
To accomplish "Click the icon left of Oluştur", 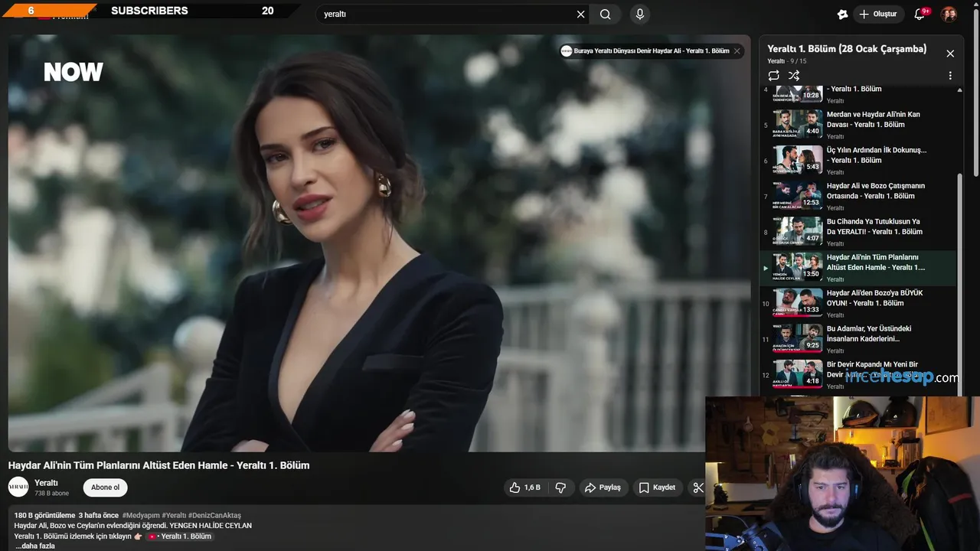I will [x=842, y=14].
